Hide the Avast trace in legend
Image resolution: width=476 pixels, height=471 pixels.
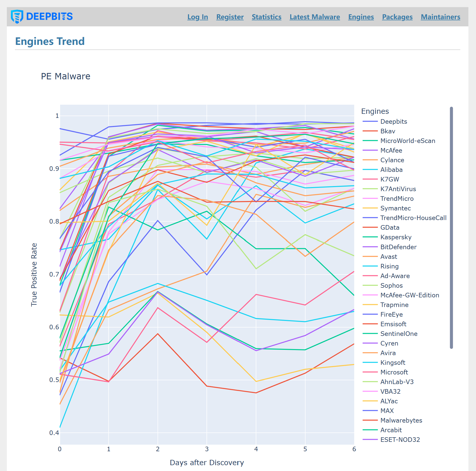tap(380, 257)
